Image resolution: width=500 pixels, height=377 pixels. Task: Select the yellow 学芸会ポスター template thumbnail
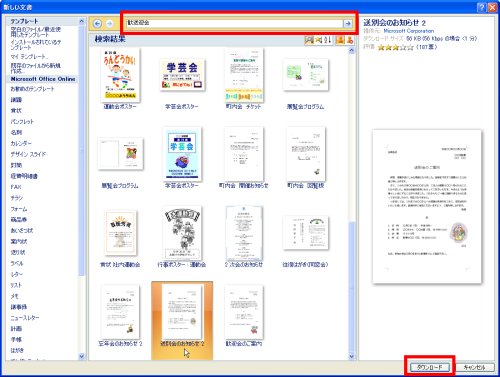tap(182, 75)
